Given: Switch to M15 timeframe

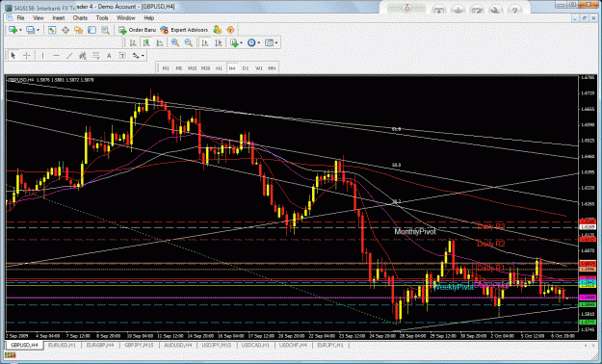Looking at the screenshot, I should pyautogui.click(x=193, y=68).
